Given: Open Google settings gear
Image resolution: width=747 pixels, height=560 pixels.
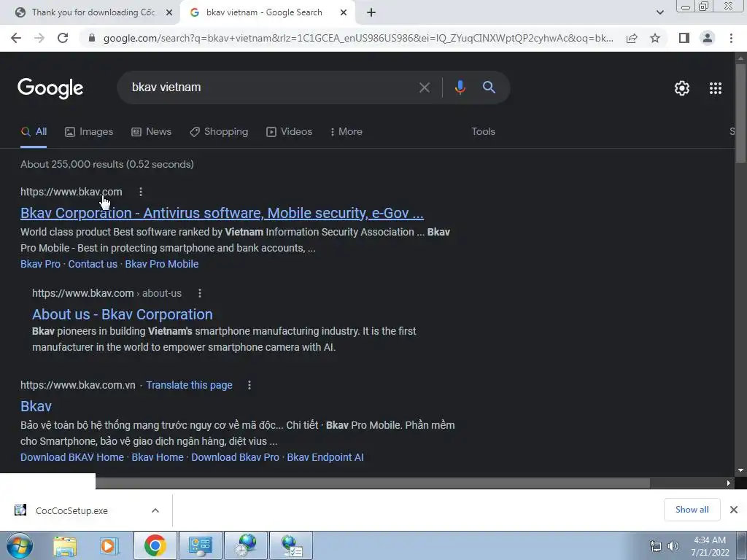Looking at the screenshot, I should pos(682,88).
